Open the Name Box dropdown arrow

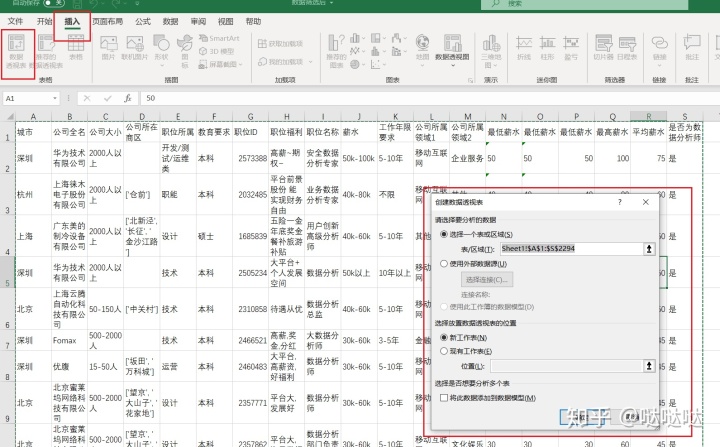[55, 98]
